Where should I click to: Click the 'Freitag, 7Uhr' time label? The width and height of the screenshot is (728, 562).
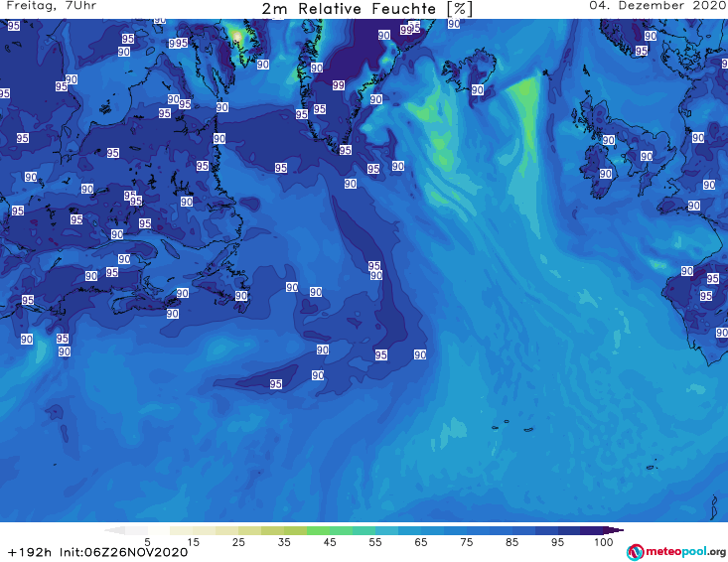coord(52,6)
